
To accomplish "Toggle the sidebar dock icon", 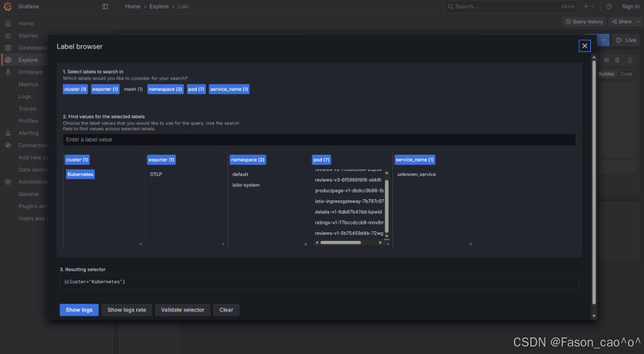I will tap(105, 7).
